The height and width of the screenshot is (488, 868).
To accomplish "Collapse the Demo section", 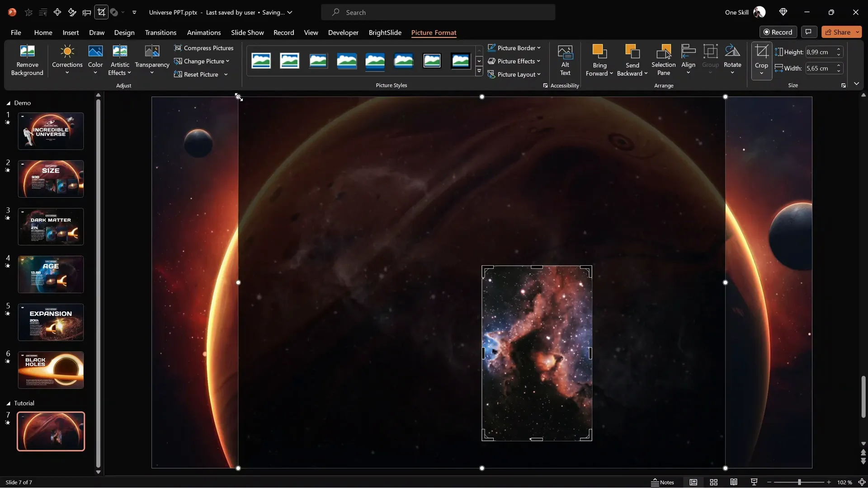I will (x=8, y=103).
